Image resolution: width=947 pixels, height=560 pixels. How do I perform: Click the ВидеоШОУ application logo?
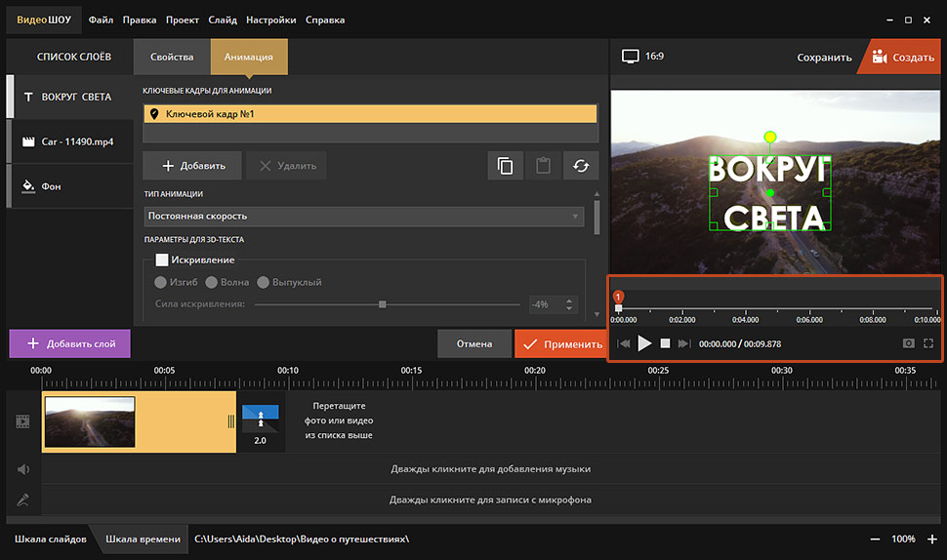pyautogui.click(x=44, y=20)
